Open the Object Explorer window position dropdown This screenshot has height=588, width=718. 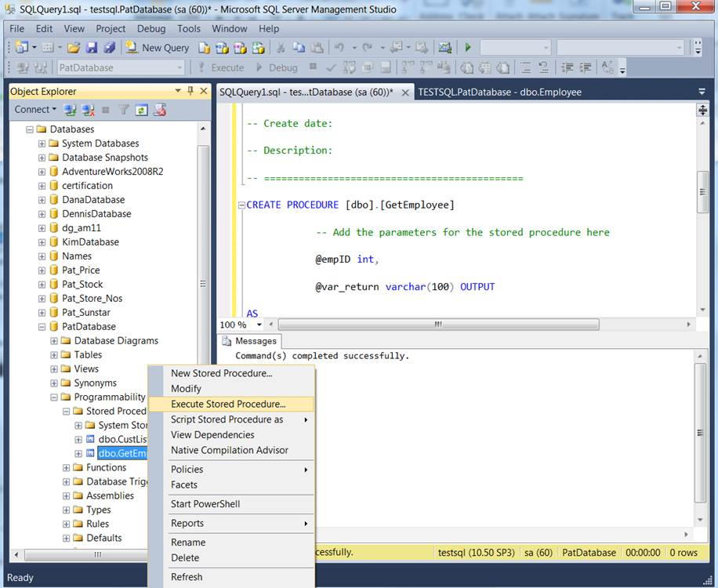[178, 91]
